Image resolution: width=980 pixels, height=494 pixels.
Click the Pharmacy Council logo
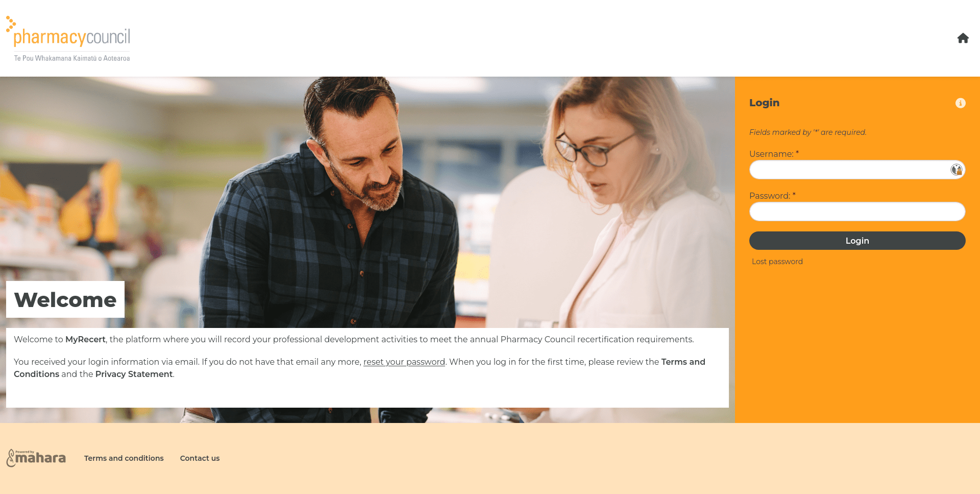click(x=68, y=39)
